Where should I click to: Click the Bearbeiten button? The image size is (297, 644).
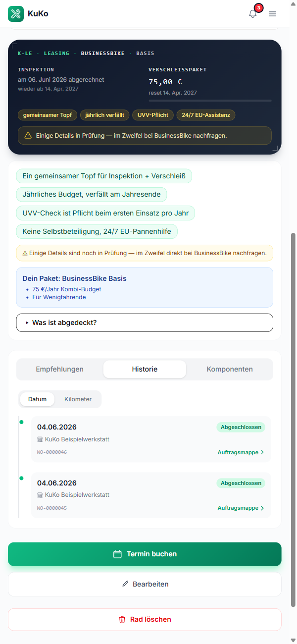[145, 584]
